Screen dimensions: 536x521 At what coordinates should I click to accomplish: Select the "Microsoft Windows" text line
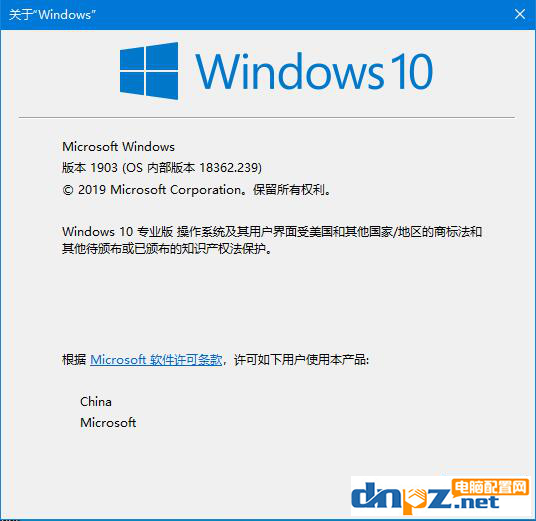[x=118, y=147]
